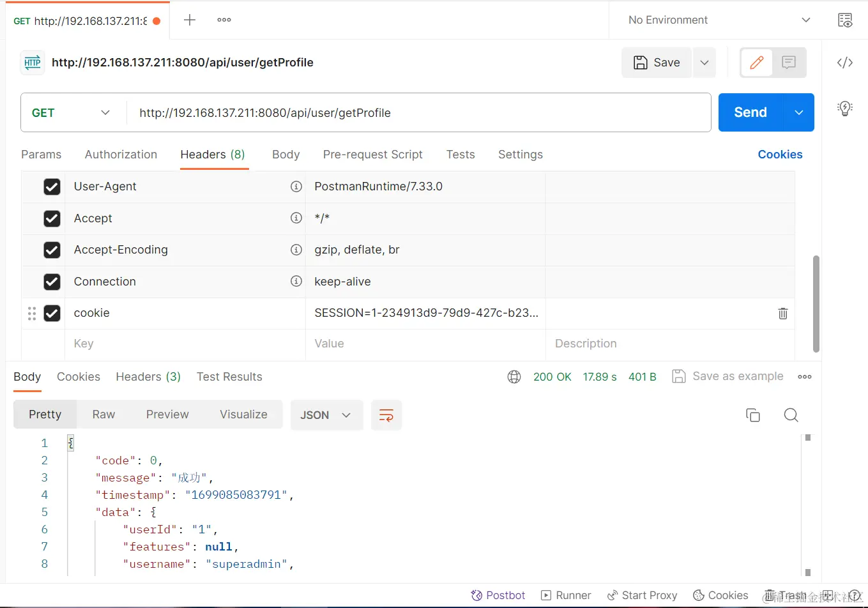
Task: Expand the Save options arrow
Action: point(704,63)
